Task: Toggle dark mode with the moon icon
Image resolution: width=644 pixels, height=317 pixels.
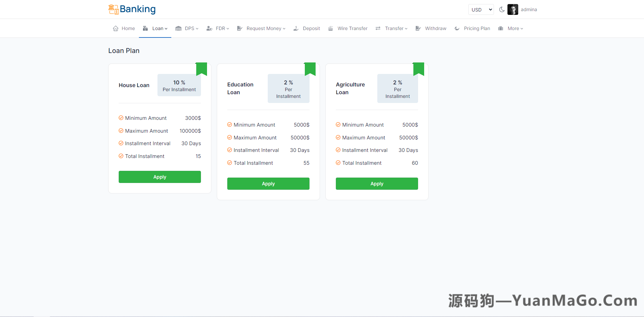Action: pos(501,9)
